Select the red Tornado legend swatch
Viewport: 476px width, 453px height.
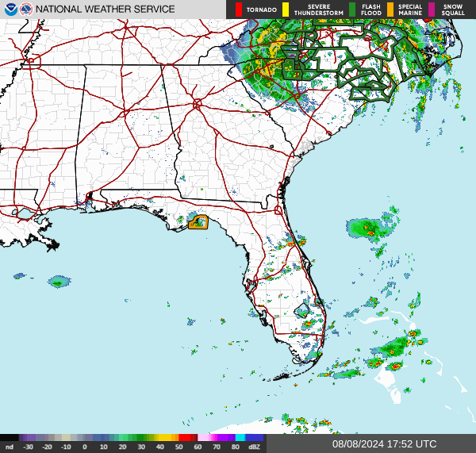point(239,10)
